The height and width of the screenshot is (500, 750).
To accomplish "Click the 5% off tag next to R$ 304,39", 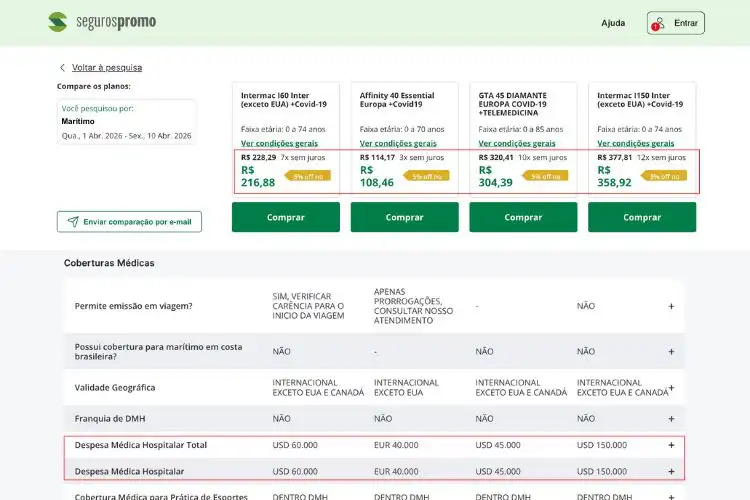I will (x=545, y=176).
